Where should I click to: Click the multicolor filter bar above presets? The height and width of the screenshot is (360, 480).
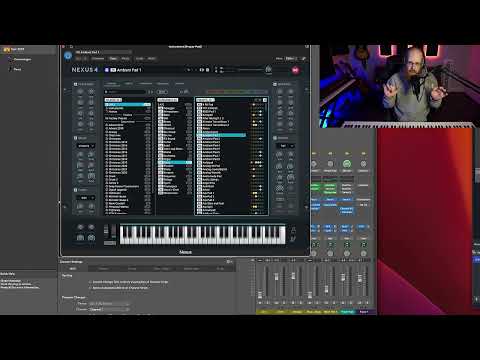[237, 92]
